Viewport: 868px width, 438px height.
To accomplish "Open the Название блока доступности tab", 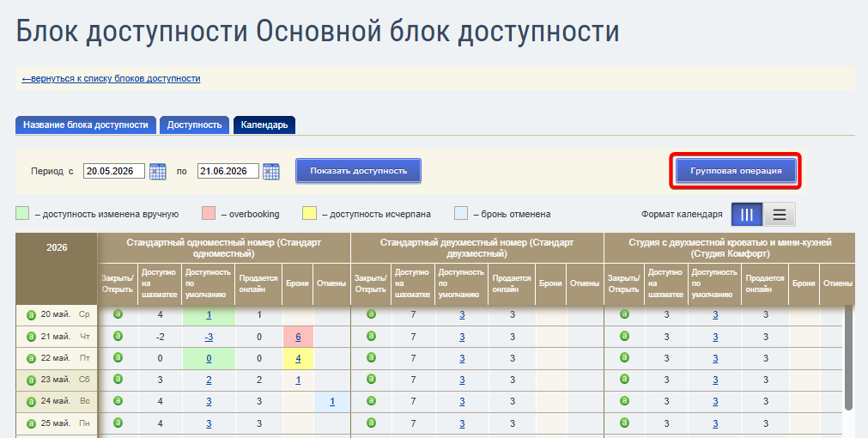I will (86, 125).
